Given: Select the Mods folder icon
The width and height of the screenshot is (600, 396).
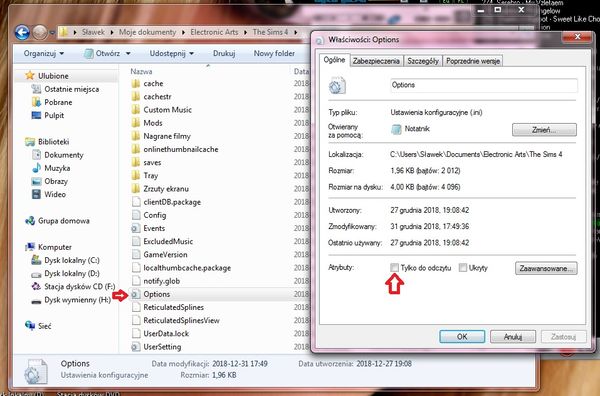Looking at the screenshot, I should click(x=135, y=123).
